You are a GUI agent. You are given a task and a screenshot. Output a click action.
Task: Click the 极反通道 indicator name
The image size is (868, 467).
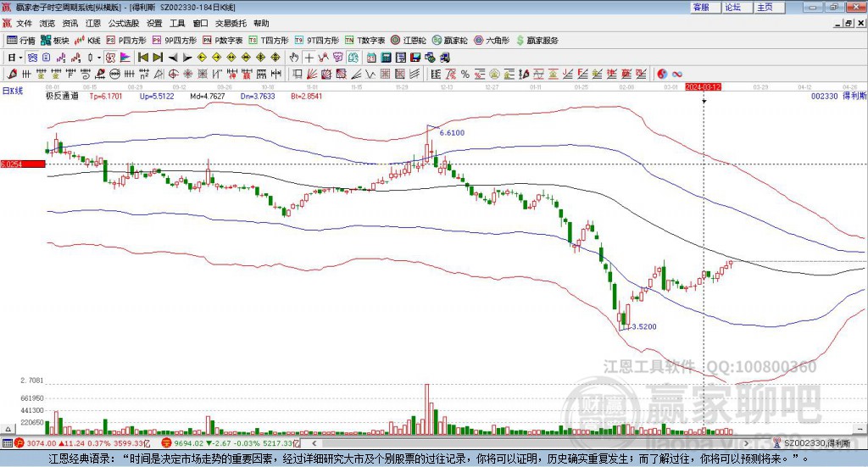(62, 96)
